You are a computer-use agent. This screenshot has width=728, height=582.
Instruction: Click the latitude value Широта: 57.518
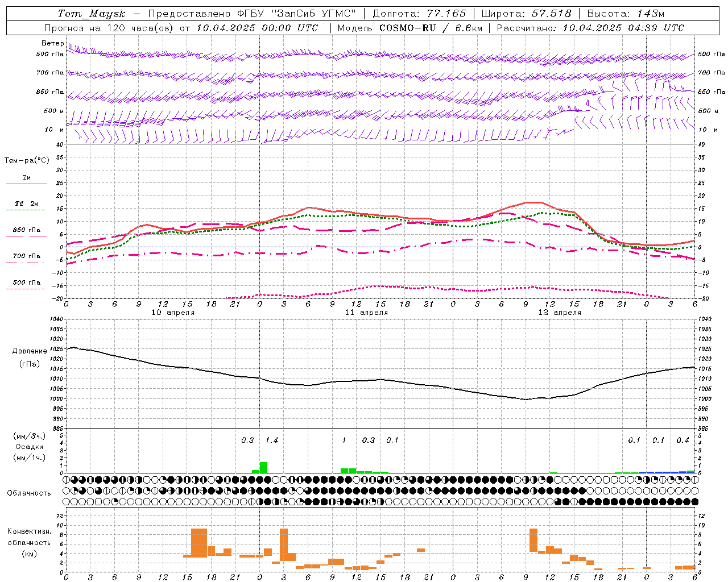point(526,14)
